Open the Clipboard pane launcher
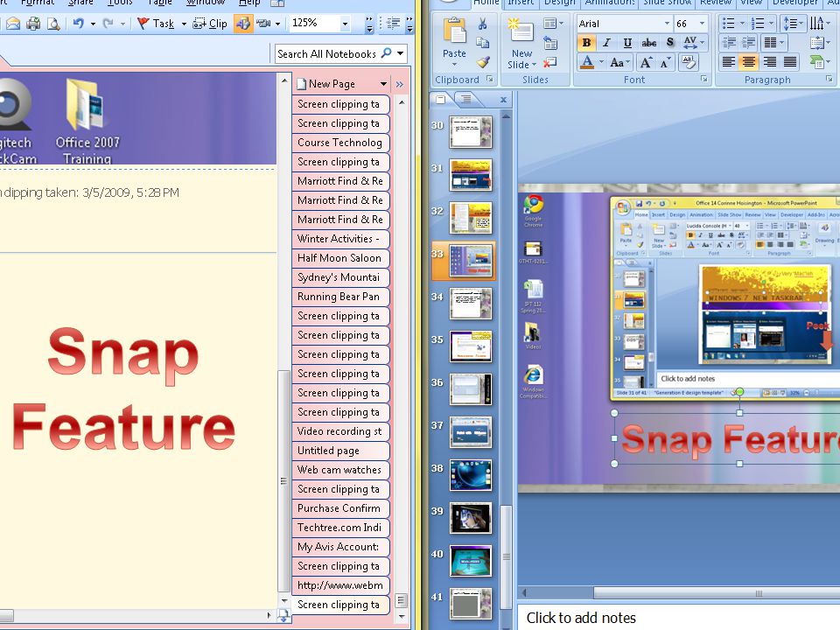Image resolution: width=840 pixels, height=630 pixels. (490, 80)
